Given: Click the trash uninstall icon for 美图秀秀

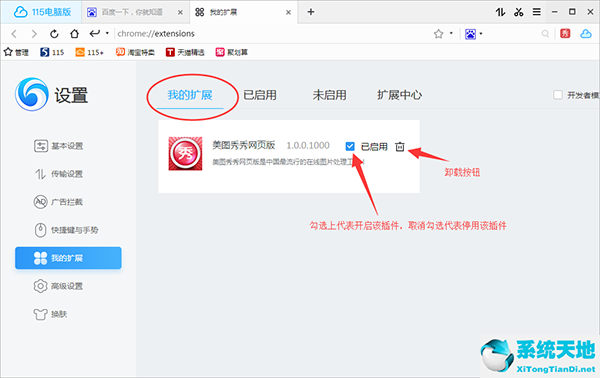Looking at the screenshot, I should pyautogui.click(x=400, y=147).
